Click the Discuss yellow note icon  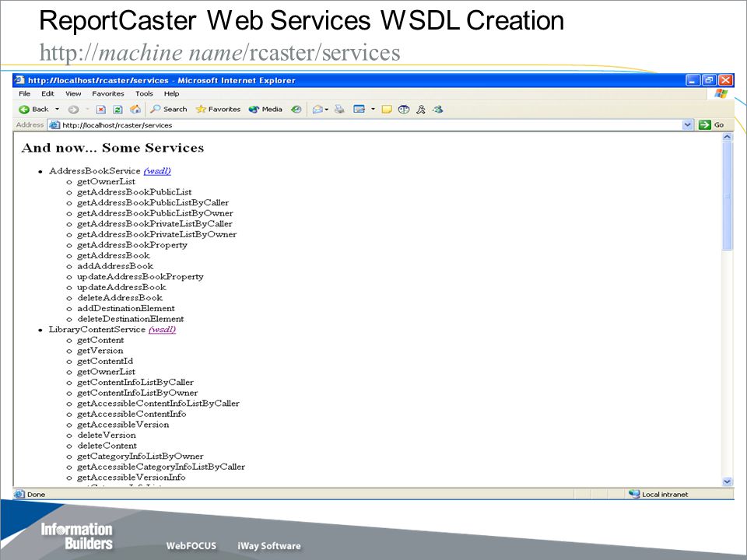tap(387, 110)
